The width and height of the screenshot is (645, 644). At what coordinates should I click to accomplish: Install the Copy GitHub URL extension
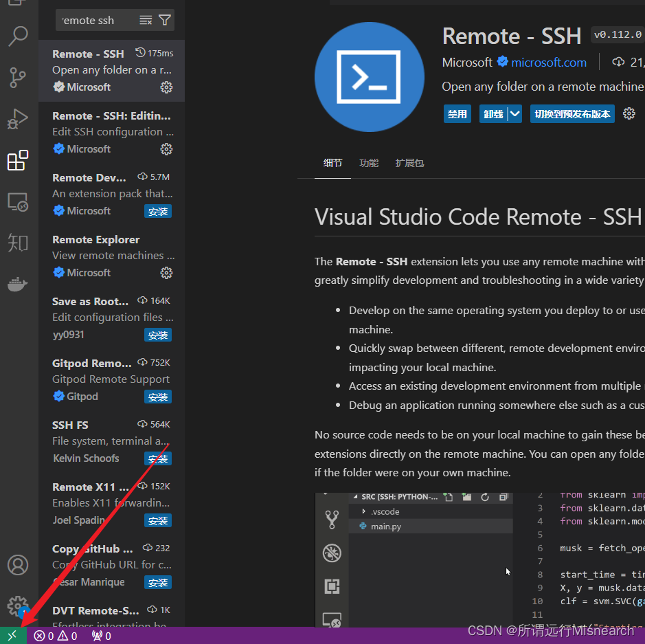point(158,583)
